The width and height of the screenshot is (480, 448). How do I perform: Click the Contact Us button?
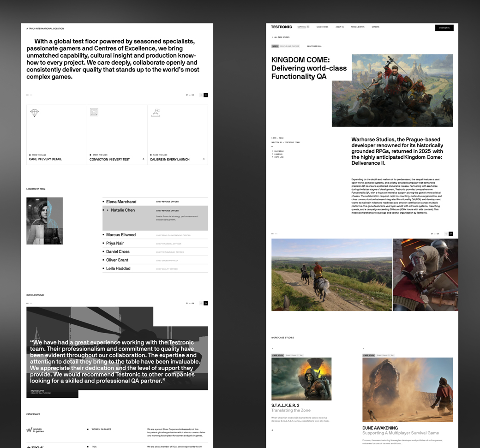[444, 28]
